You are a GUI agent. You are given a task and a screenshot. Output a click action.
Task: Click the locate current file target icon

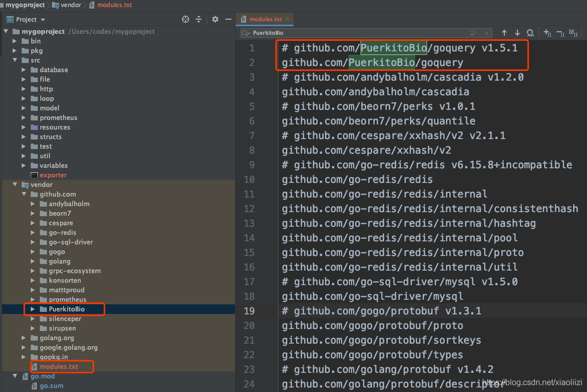185,19
